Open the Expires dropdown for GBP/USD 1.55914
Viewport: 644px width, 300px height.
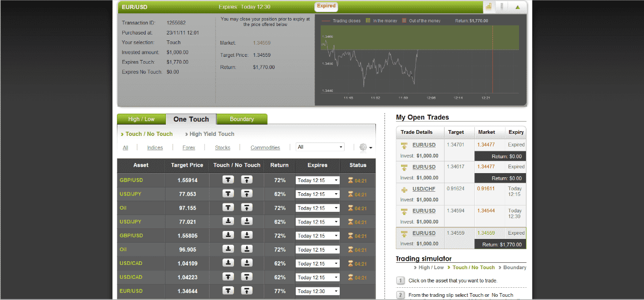[x=317, y=181]
